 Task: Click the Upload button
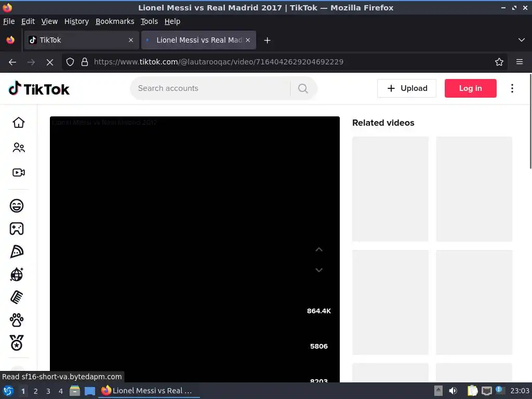(406, 88)
